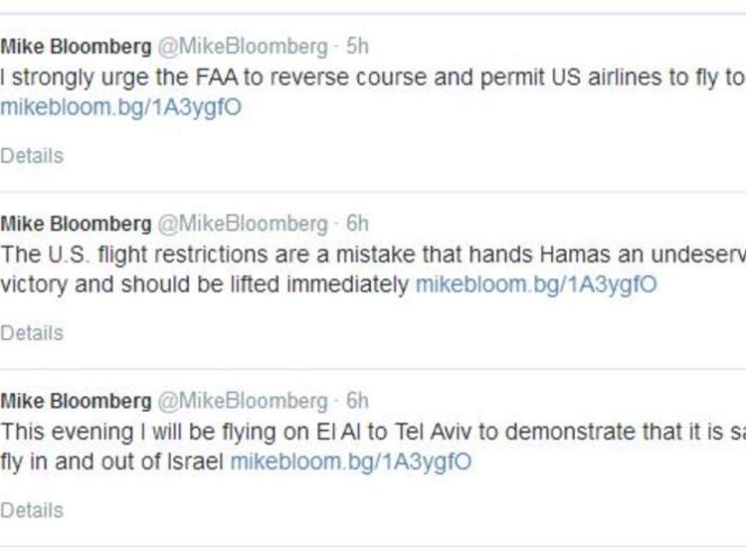Image resolution: width=746 pixels, height=560 pixels.
Task: Click the 5h timestamp on the FAA tweet
Action: pyautogui.click(x=357, y=46)
